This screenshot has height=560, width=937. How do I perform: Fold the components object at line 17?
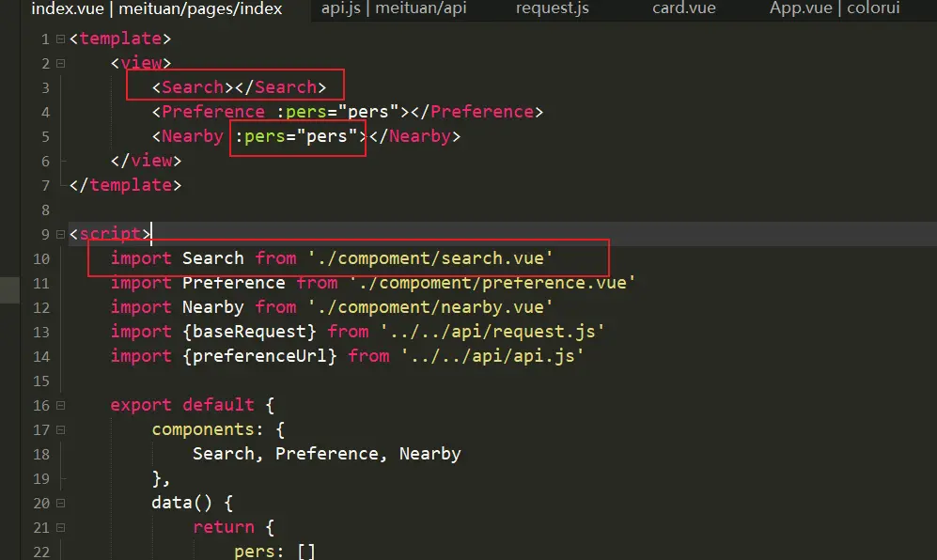[x=60, y=429]
